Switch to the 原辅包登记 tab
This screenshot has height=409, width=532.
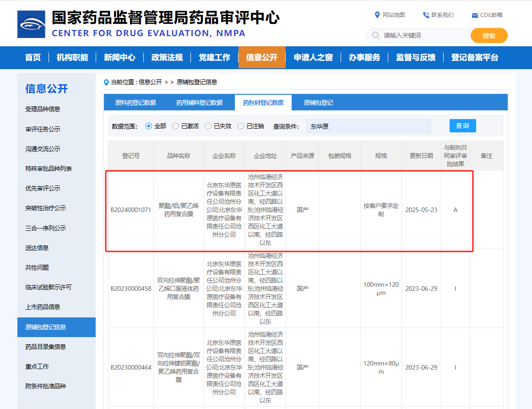click(x=318, y=103)
